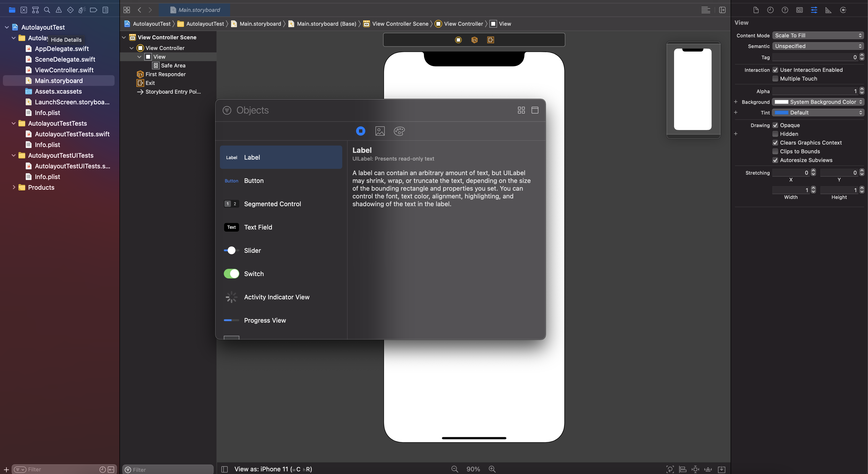This screenshot has height=474, width=868.
Task: Show the color palette library tab
Action: point(399,131)
